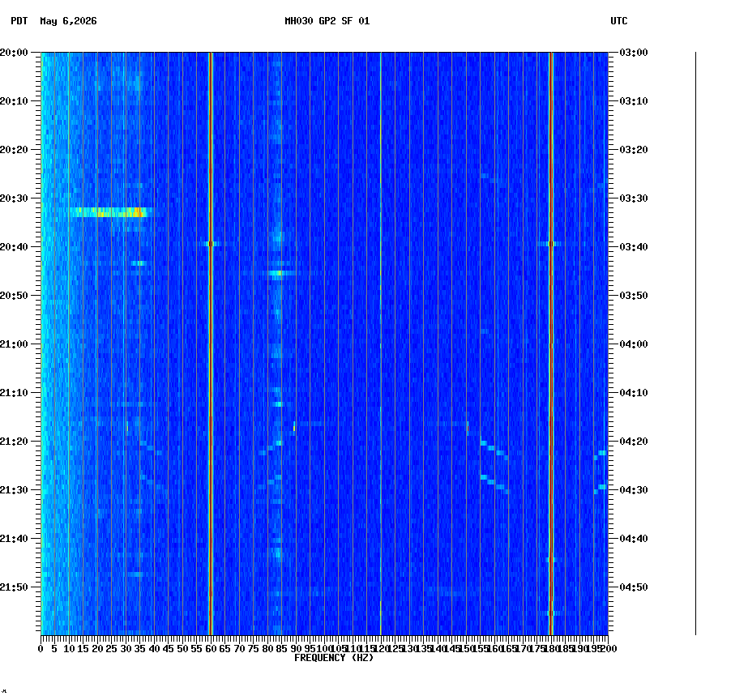Click the 21:30 PDT time label
The width and height of the screenshot is (731, 700).
click(14, 490)
